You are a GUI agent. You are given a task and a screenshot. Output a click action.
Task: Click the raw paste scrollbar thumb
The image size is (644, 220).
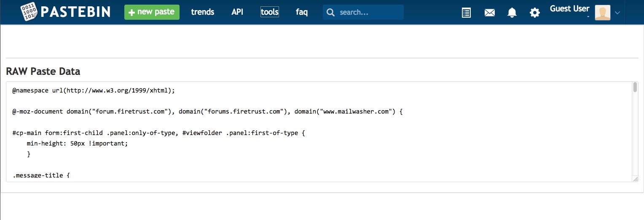(635, 87)
